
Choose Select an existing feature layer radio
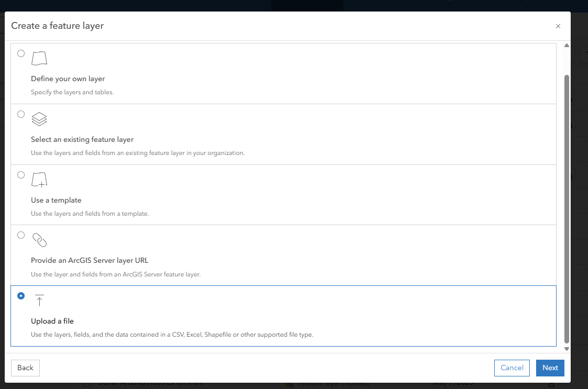pyautogui.click(x=21, y=114)
